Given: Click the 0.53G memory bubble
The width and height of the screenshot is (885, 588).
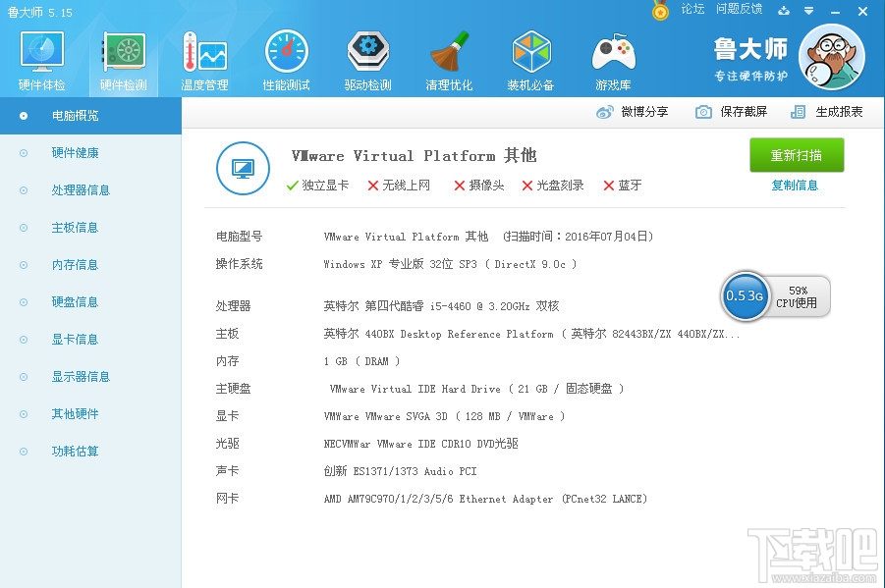Looking at the screenshot, I should point(745,295).
